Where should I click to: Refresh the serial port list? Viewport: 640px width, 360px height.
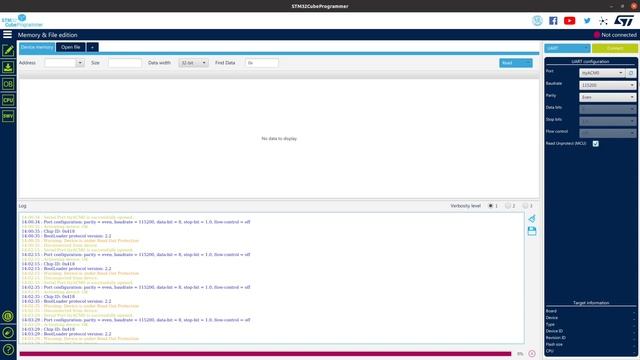(x=631, y=73)
